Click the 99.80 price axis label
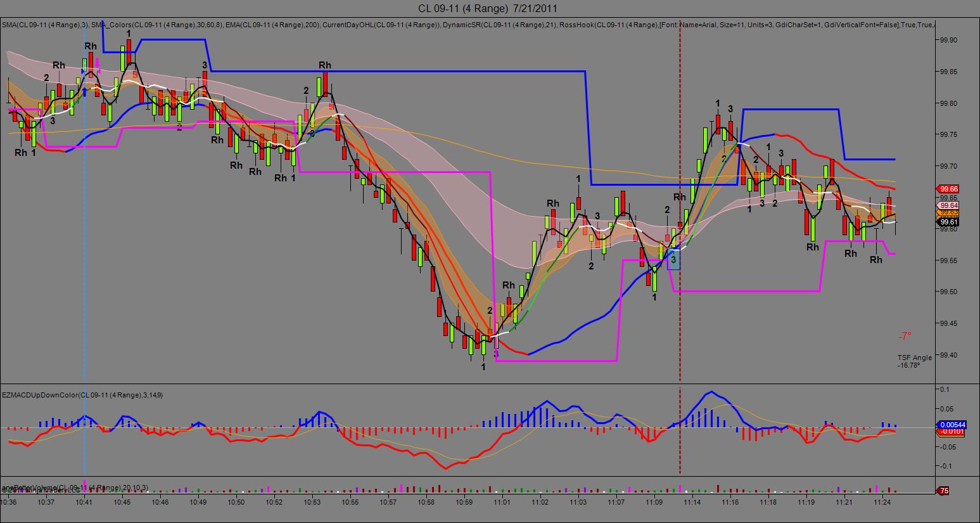The height and width of the screenshot is (523, 980). point(948,103)
